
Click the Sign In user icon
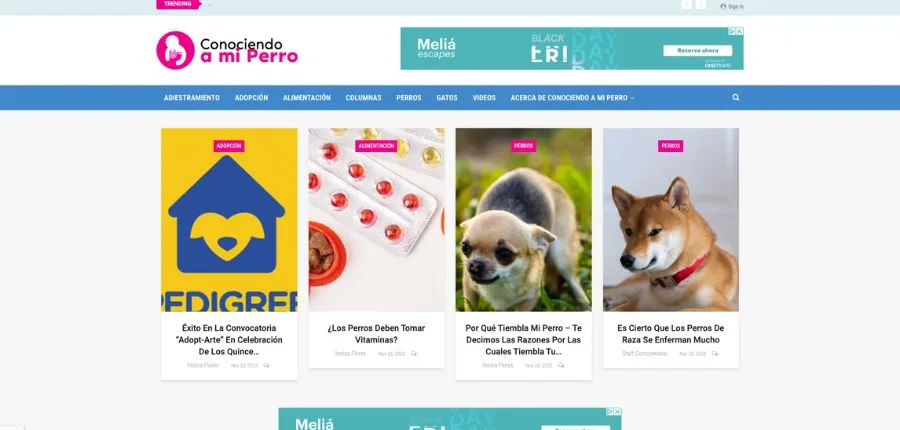tap(723, 6)
